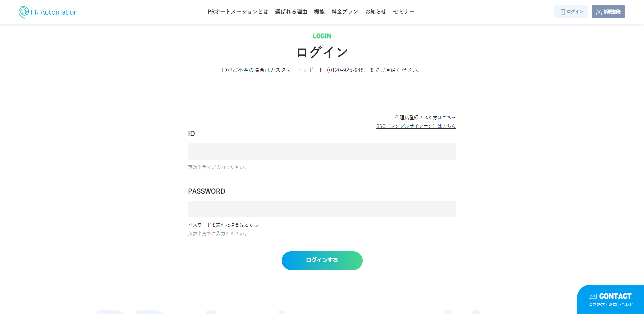Screen dimensions: 644x314
Task: Submit with the ログインする gradient button
Action: [x=322, y=261]
